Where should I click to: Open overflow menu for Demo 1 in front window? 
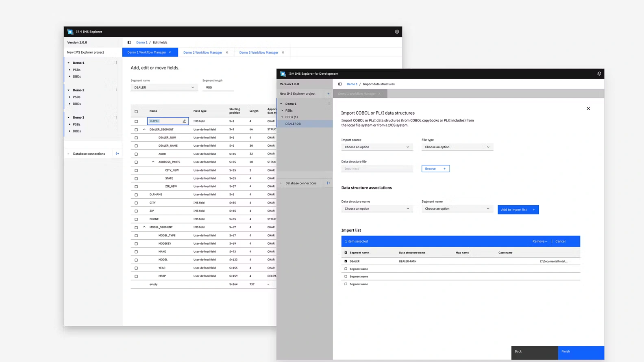click(x=329, y=104)
